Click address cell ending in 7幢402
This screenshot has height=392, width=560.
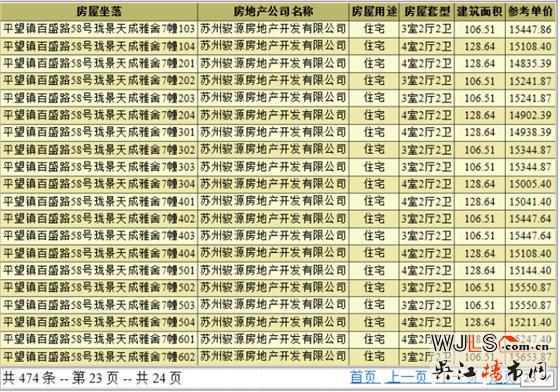[99, 218]
